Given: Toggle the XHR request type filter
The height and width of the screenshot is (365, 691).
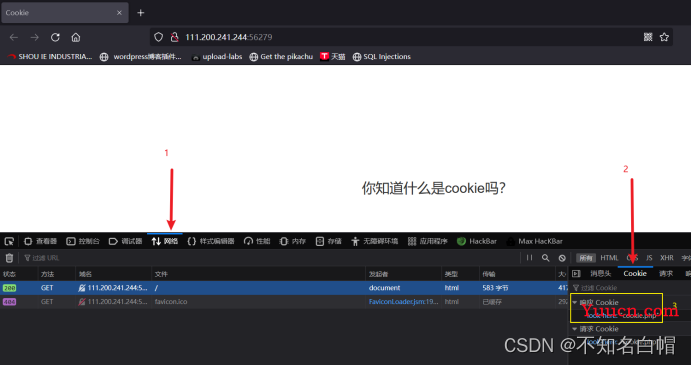Looking at the screenshot, I should click(x=666, y=258).
